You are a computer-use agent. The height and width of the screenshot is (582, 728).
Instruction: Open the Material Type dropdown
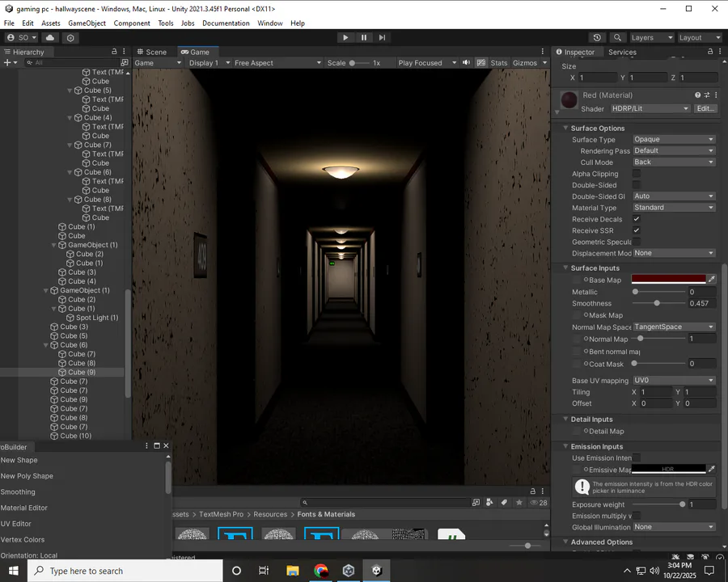[674, 208]
